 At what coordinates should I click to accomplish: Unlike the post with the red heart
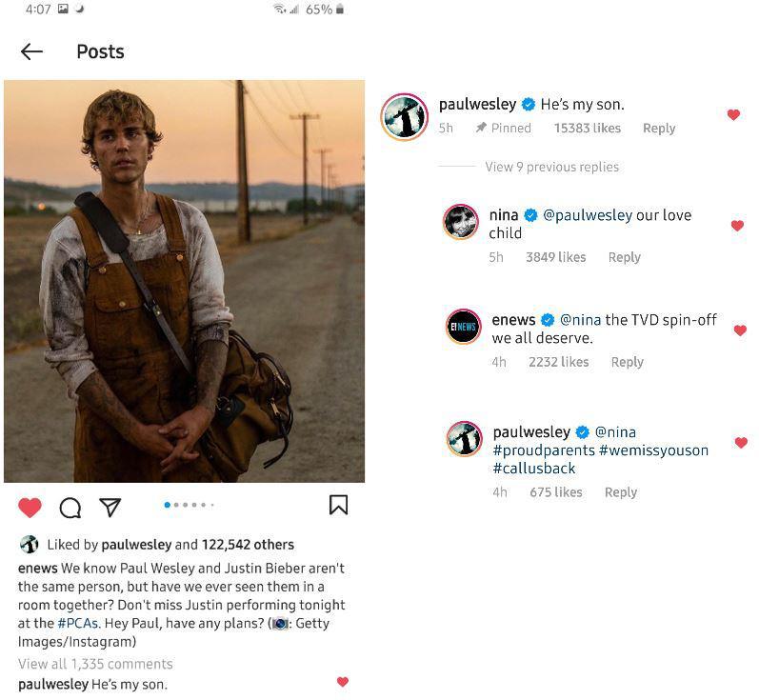pos(30,507)
